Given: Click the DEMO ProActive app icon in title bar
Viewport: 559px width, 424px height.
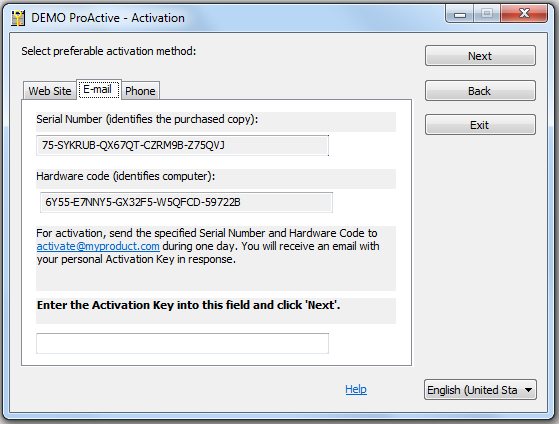Looking at the screenshot, I should (x=18, y=18).
